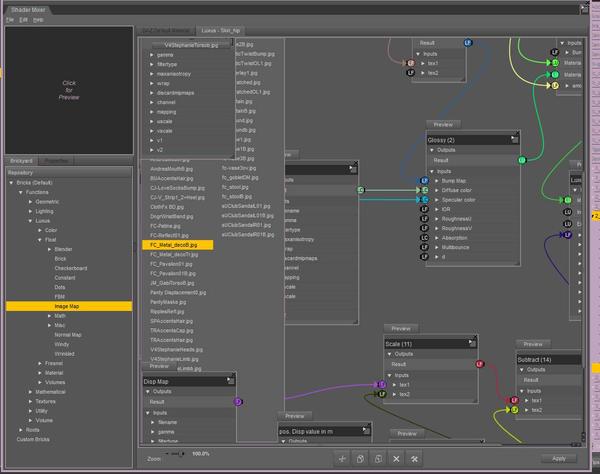600x474 pixels.
Task: Select the Checkerboard brick in the tree
Action: click(x=71, y=268)
